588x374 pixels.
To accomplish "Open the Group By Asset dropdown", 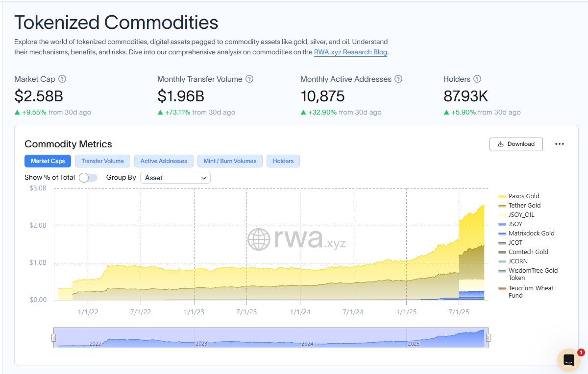I will (175, 178).
